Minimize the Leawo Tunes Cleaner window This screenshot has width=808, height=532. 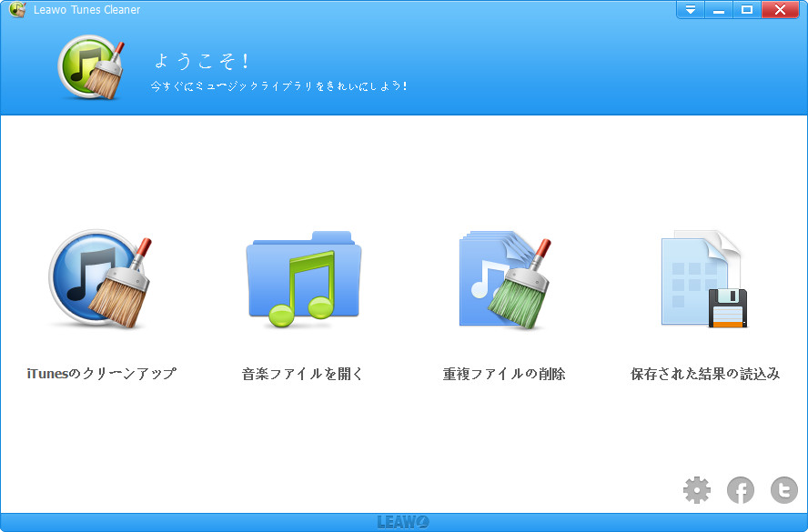click(x=719, y=10)
